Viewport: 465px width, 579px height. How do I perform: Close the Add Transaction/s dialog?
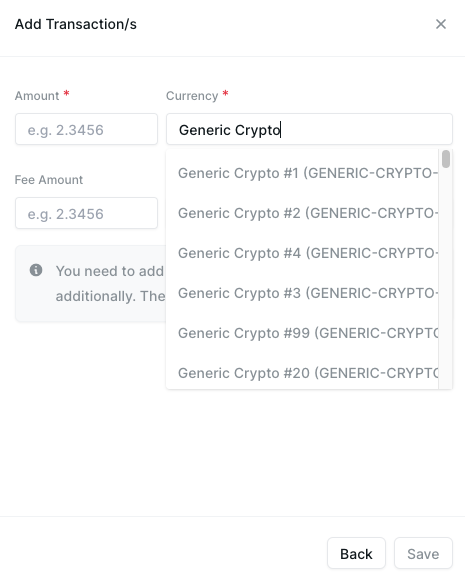(x=441, y=24)
